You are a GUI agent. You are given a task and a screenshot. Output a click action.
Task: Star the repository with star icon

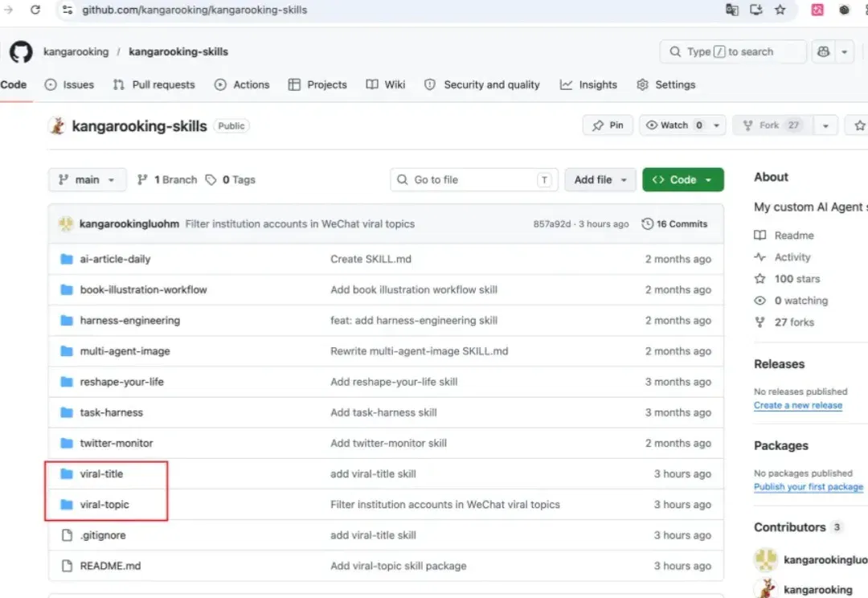858,125
